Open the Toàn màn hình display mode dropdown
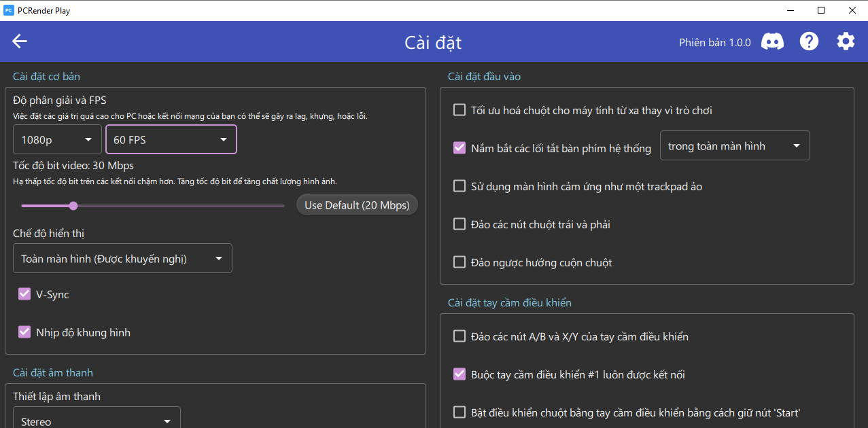Image resolution: width=868 pixels, height=428 pixels. [x=122, y=258]
